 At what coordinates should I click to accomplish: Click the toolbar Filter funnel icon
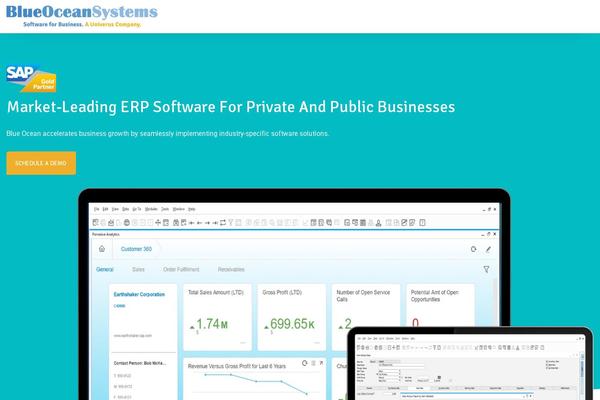(230, 222)
